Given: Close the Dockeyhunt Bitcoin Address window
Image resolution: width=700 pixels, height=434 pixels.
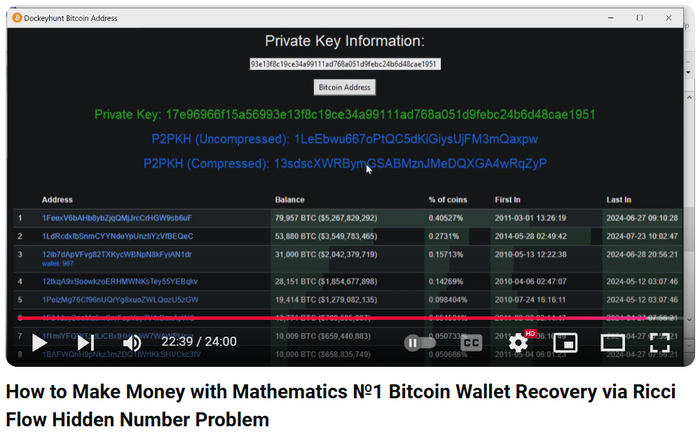Looking at the screenshot, I should (x=669, y=18).
